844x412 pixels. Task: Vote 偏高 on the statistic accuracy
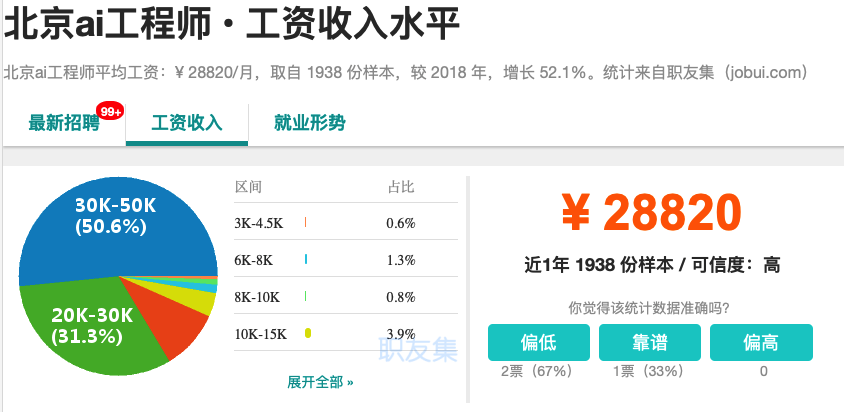point(761,343)
